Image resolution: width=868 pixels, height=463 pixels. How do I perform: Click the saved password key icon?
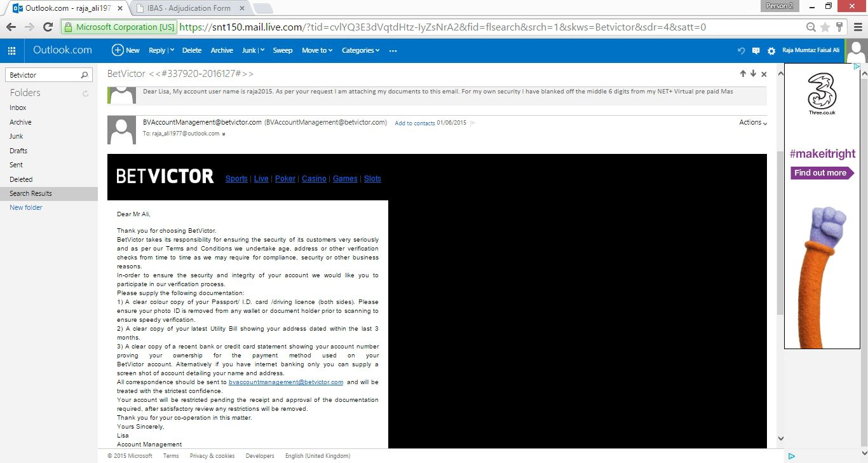click(839, 27)
